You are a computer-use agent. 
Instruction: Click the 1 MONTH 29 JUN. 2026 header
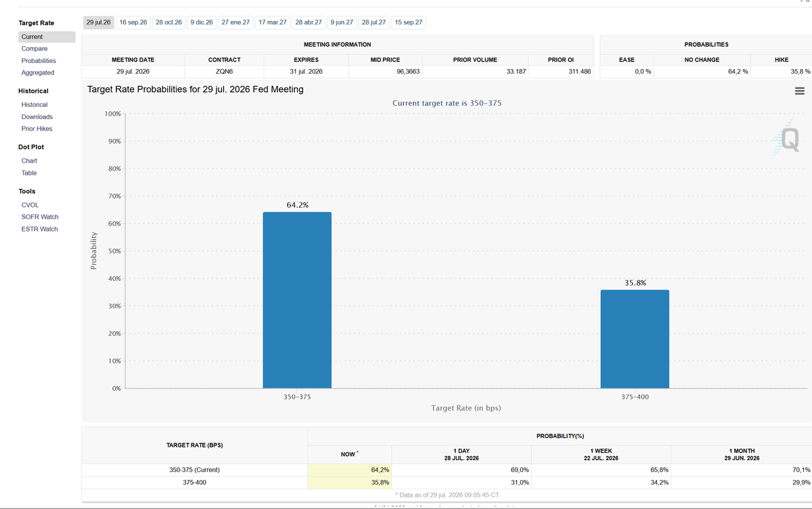pyautogui.click(x=742, y=454)
